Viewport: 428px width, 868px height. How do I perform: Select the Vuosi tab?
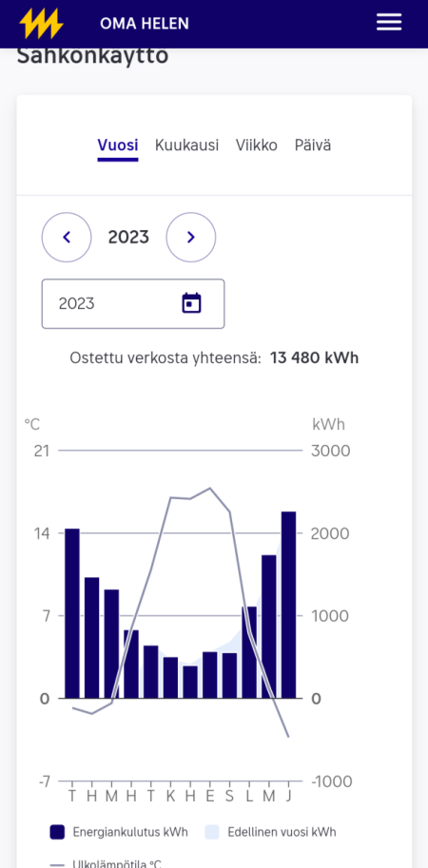[118, 145]
